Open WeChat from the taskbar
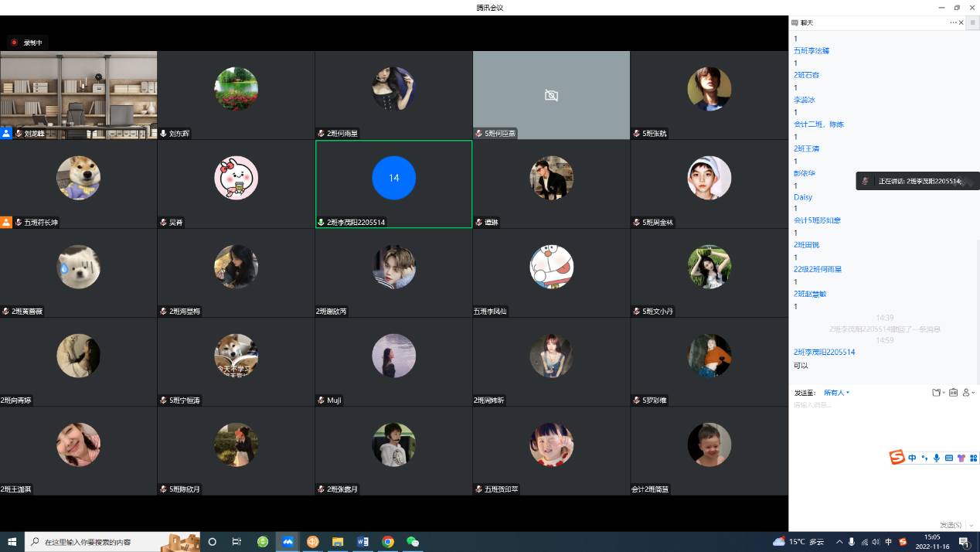 coord(413,542)
